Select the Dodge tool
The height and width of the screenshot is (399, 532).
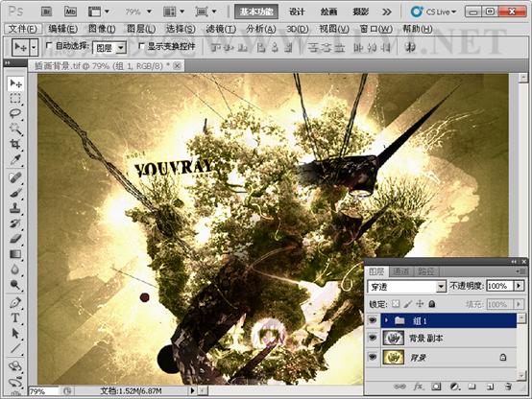click(x=15, y=285)
